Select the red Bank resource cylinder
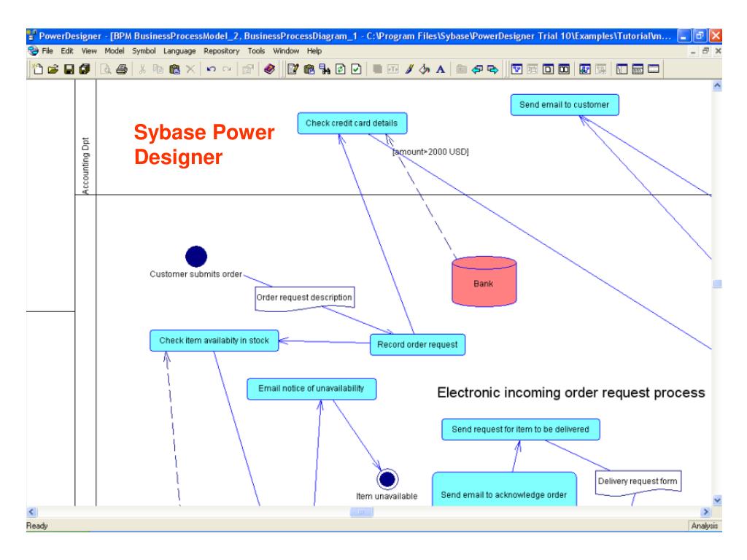 coord(484,281)
